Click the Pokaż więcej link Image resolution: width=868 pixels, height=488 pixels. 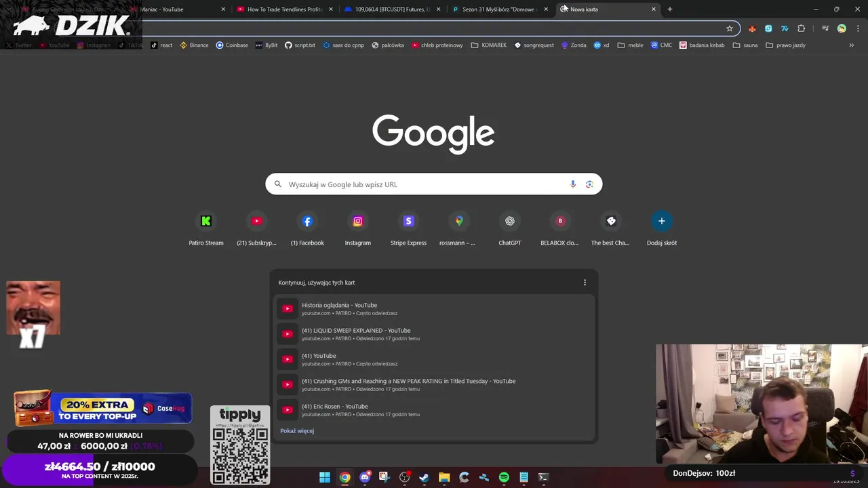pos(297,431)
